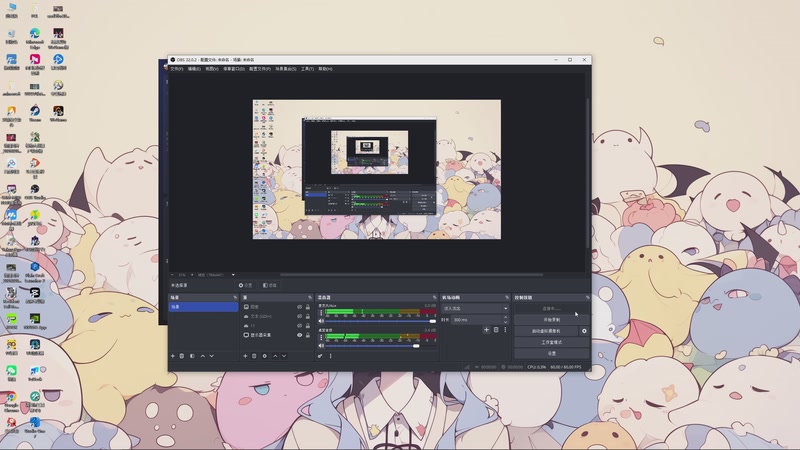Pop out the Controls dock icon
This screenshot has height=450, width=800.
coord(588,297)
